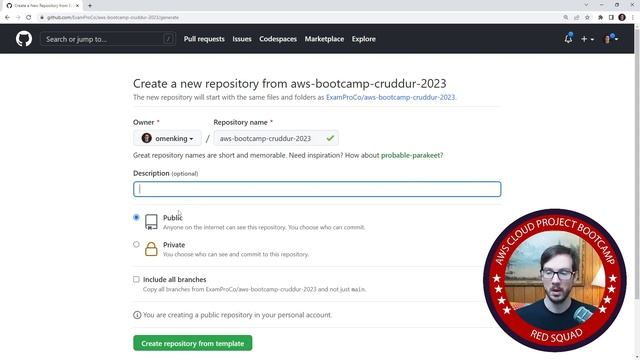Open ExamProCo/aws-bootcamp-cruddur-2023 link
The image size is (640, 360).
click(391, 97)
